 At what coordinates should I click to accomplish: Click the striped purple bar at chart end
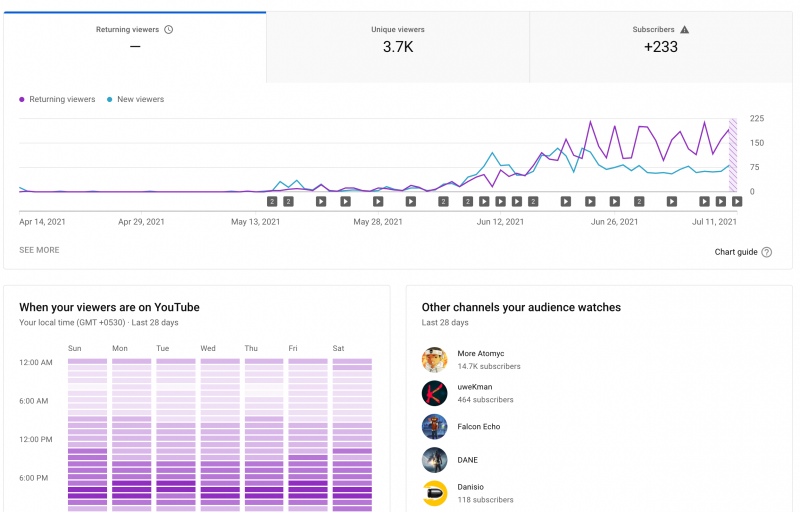point(733,155)
